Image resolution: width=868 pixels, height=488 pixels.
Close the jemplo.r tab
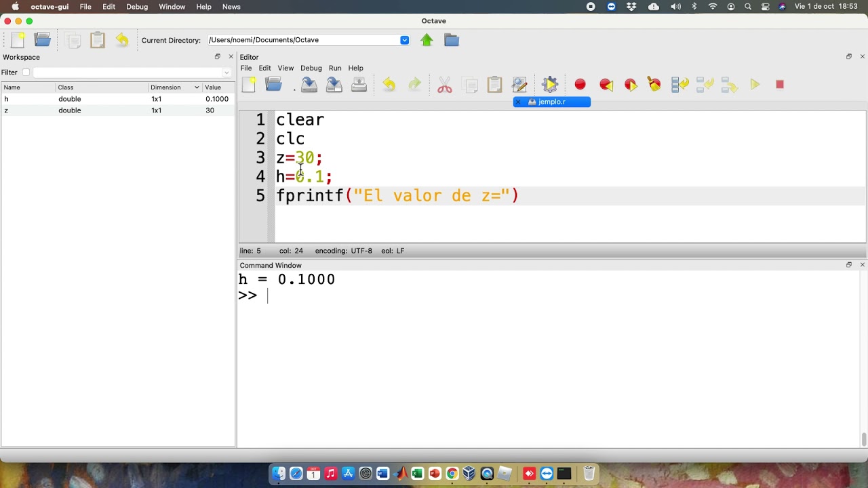[518, 102]
